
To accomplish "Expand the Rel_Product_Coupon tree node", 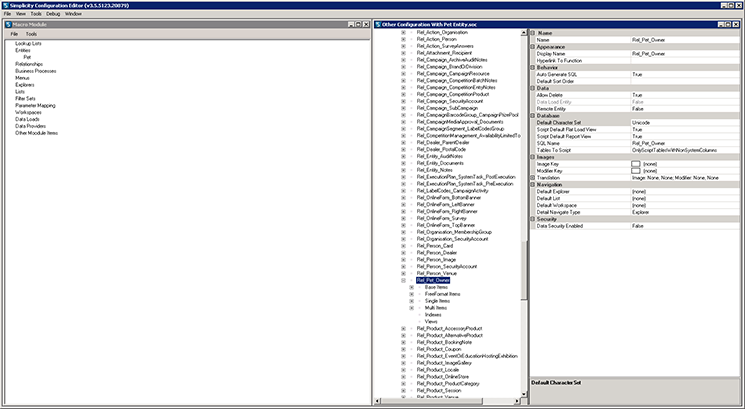I will pyautogui.click(x=403, y=349).
